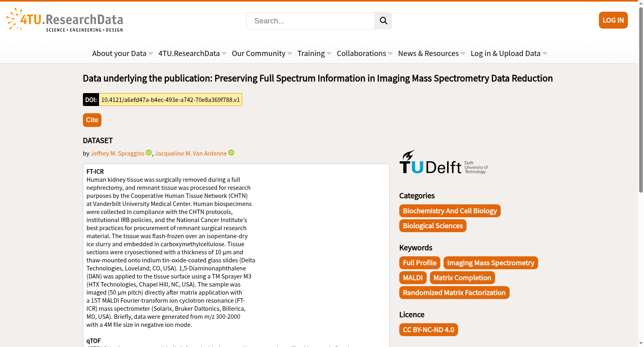Click the DOI link value

click(x=170, y=100)
